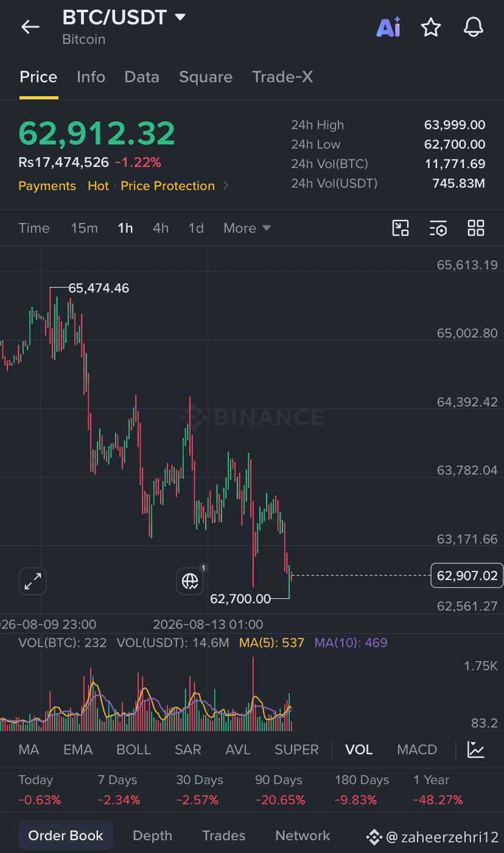Select the 1h interval
Screen dimensions: 504x853
tap(125, 228)
